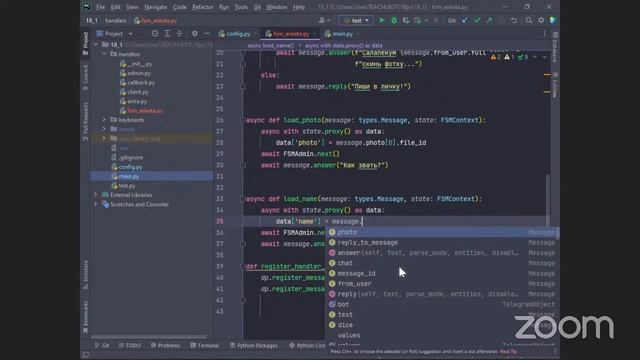Open the Problems tool window
The image size is (640, 360).
[165, 345]
